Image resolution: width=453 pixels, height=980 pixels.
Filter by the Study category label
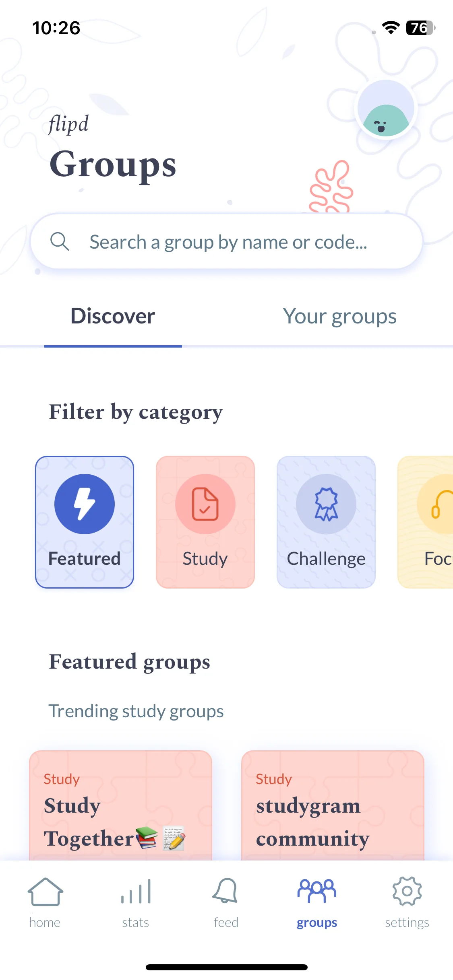pos(205,560)
